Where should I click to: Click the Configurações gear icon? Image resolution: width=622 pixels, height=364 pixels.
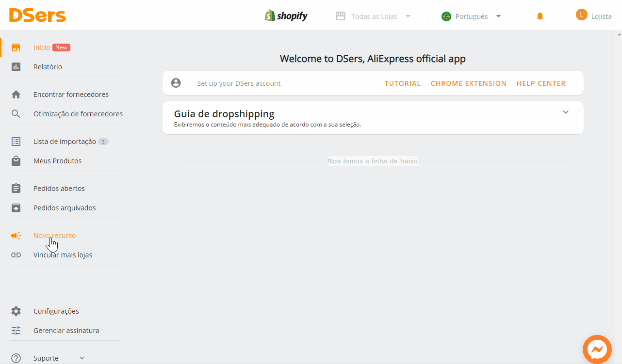[16, 311]
